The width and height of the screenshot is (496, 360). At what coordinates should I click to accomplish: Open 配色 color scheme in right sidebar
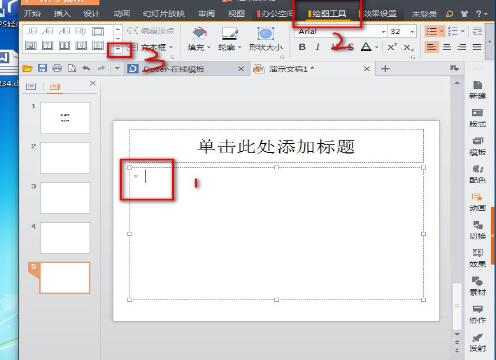477,174
